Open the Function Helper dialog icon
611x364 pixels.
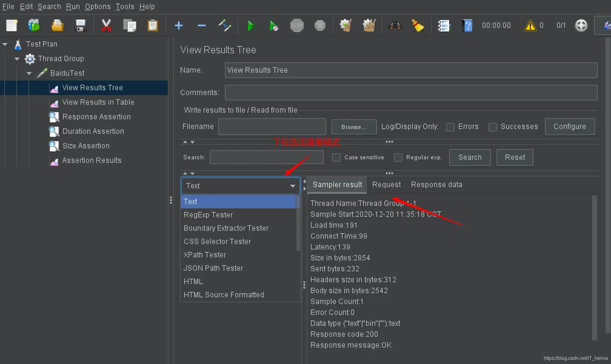click(444, 25)
